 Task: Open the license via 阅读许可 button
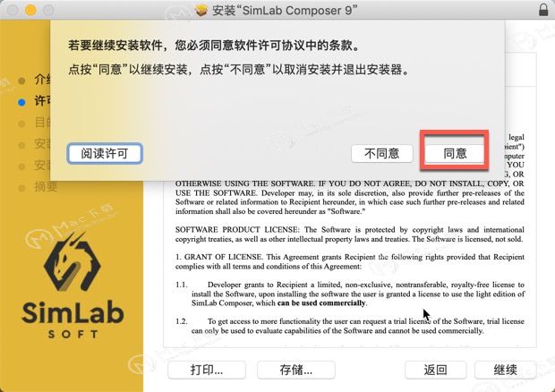(105, 154)
